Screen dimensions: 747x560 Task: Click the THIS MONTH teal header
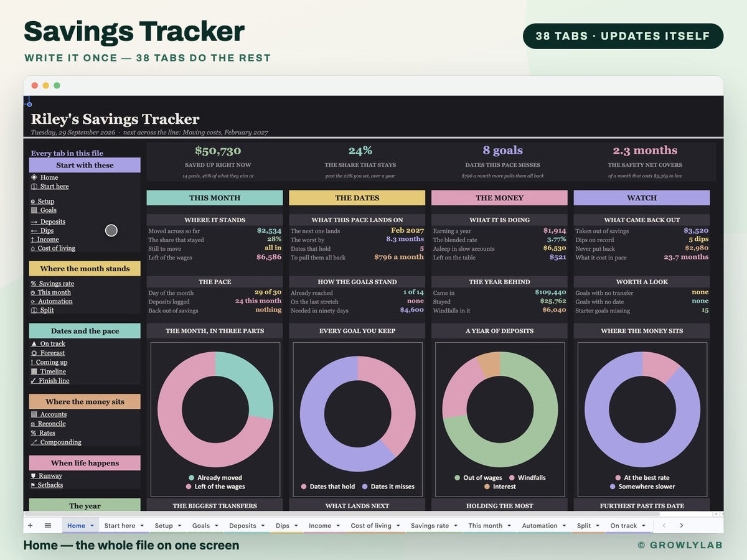pyautogui.click(x=215, y=198)
